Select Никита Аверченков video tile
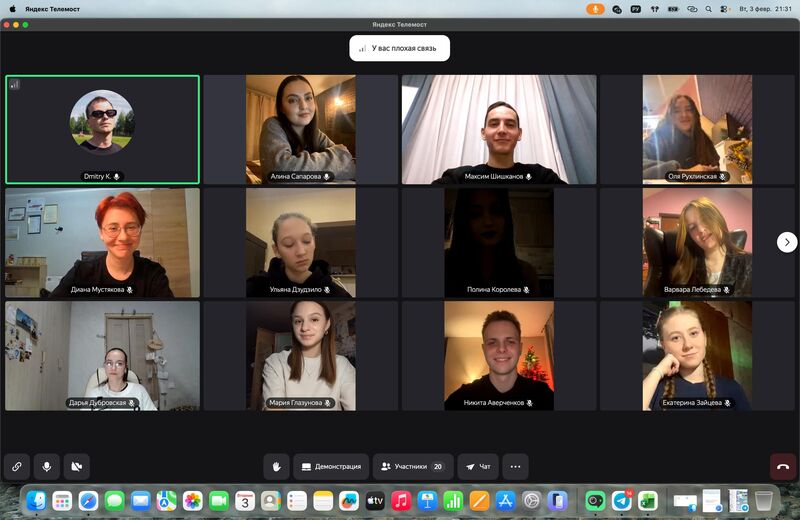800x520 pixels. pos(499,356)
